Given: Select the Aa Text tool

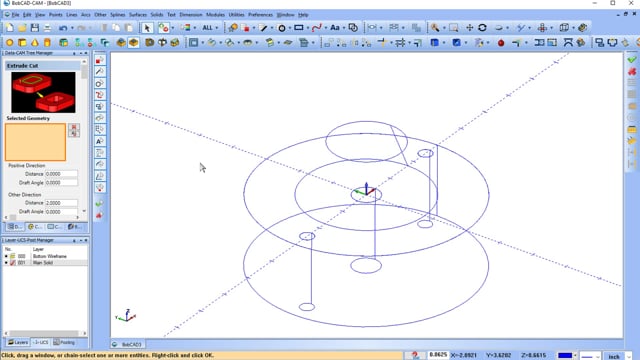Looking at the screenshot, I should tap(335, 28).
